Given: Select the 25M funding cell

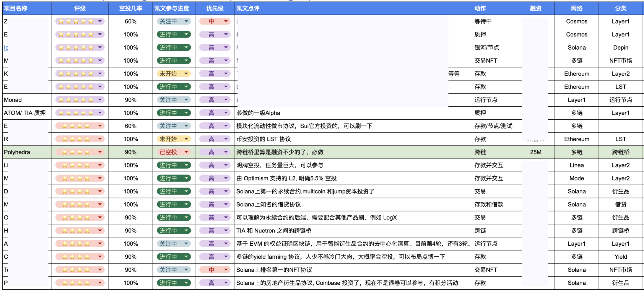Looking at the screenshot, I should pos(536,152).
